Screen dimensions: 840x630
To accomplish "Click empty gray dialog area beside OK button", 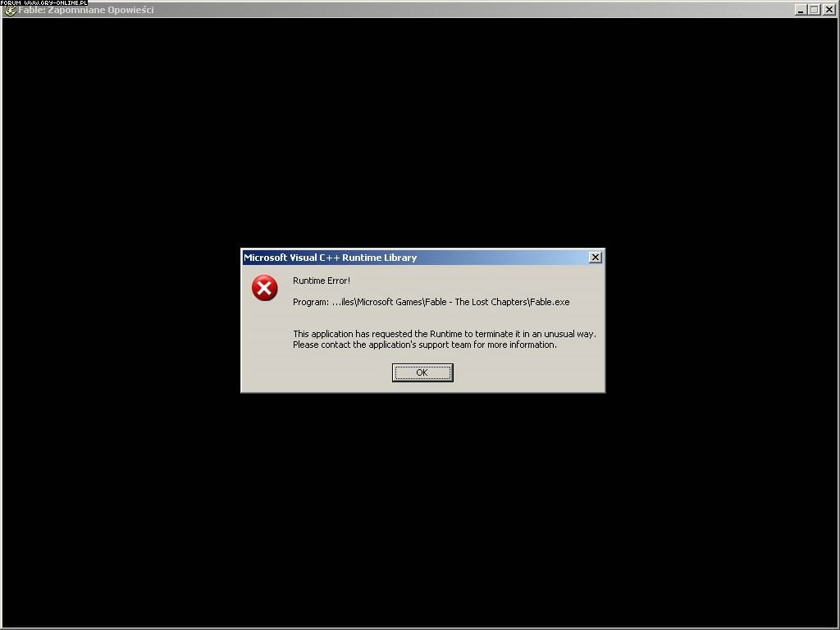I will 525,373.
